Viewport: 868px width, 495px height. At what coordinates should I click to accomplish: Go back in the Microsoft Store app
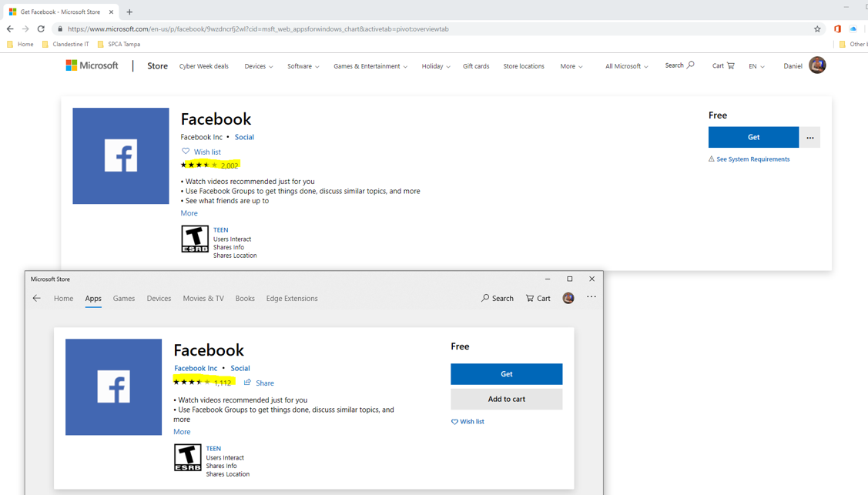tap(36, 298)
